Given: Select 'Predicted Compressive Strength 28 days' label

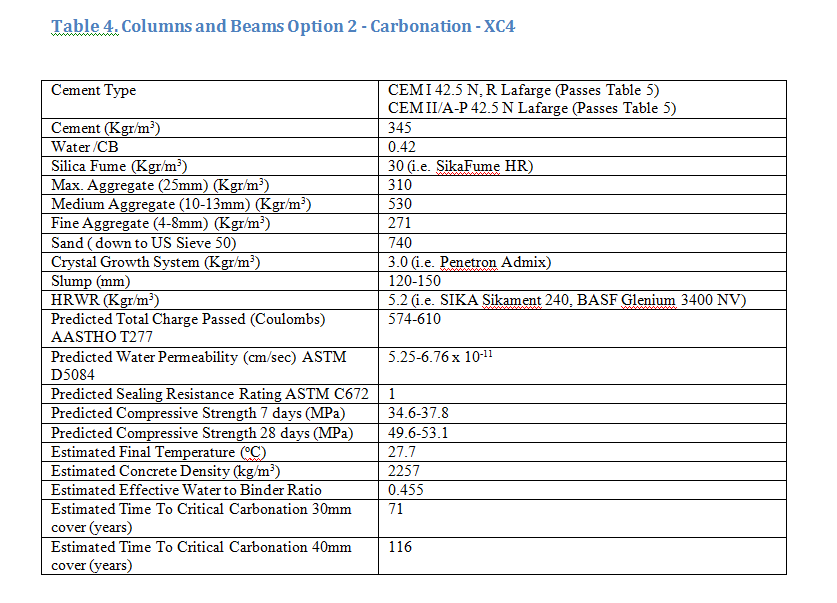Looking at the screenshot, I should pyautogui.click(x=202, y=433).
